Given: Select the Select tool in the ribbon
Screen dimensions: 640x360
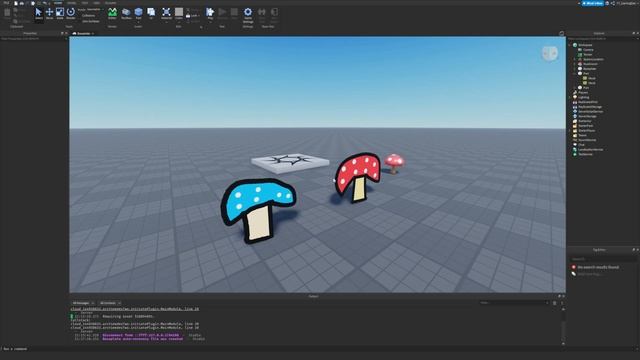Looking at the screenshot, I should pyautogui.click(x=38, y=13).
